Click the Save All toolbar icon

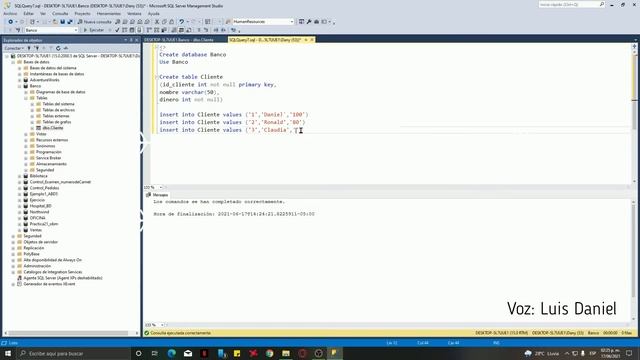70,22
